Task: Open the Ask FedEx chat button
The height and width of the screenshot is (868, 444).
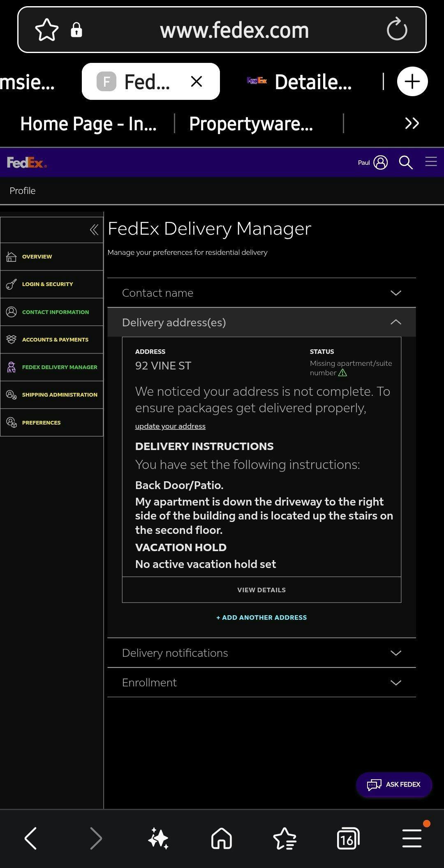Action: point(393,785)
